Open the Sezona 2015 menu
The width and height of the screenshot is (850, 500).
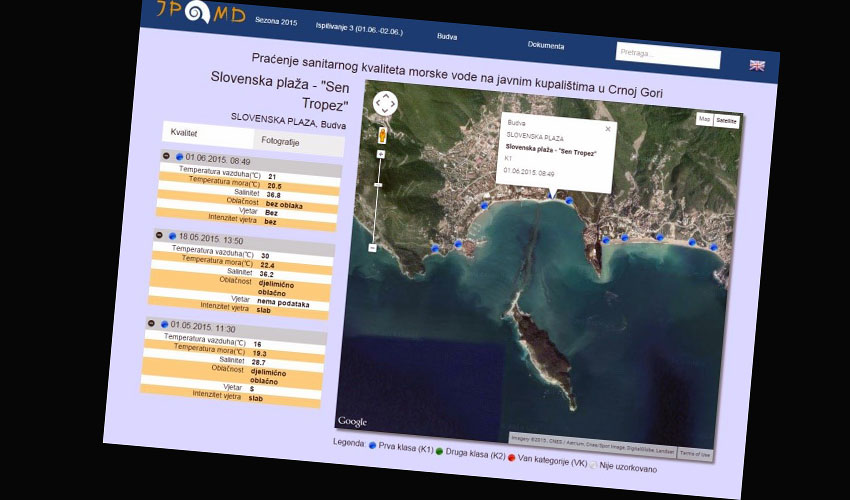point(276,20)
